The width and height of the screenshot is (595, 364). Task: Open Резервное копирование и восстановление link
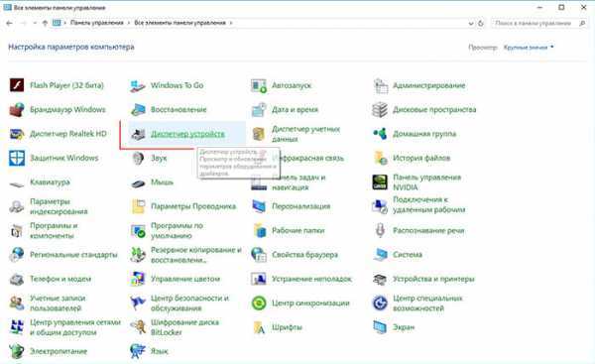(x=196, y=255)
